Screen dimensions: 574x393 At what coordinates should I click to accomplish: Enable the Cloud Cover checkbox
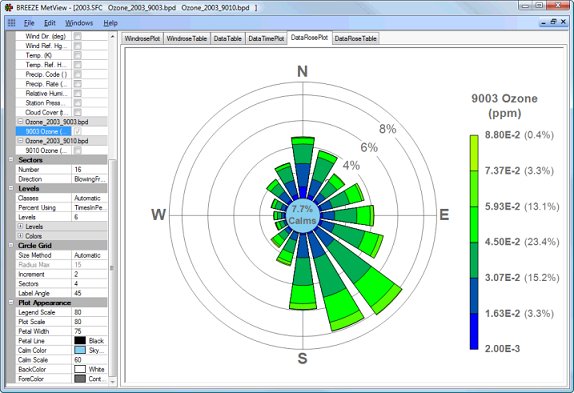click(78, 112)
